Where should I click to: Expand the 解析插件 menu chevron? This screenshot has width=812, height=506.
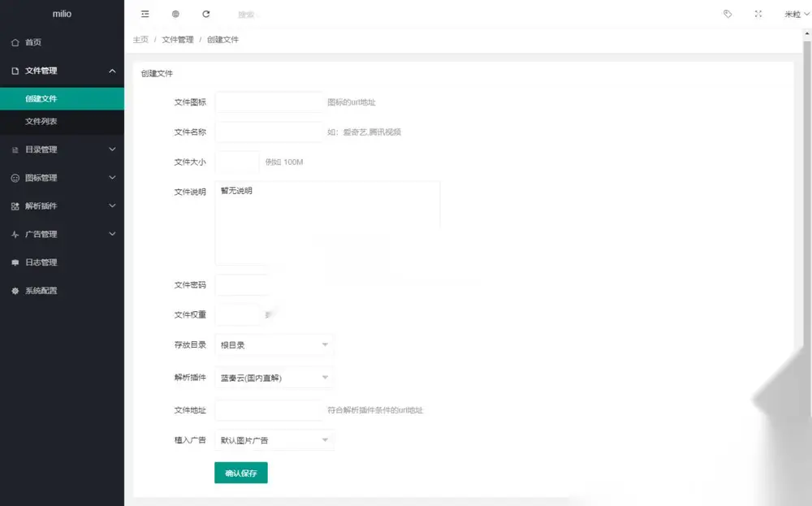click(112, 205)
